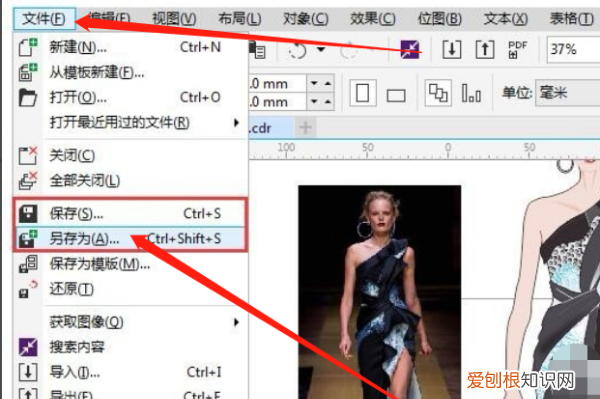Open the Undo history dropdown arrow

321,49
